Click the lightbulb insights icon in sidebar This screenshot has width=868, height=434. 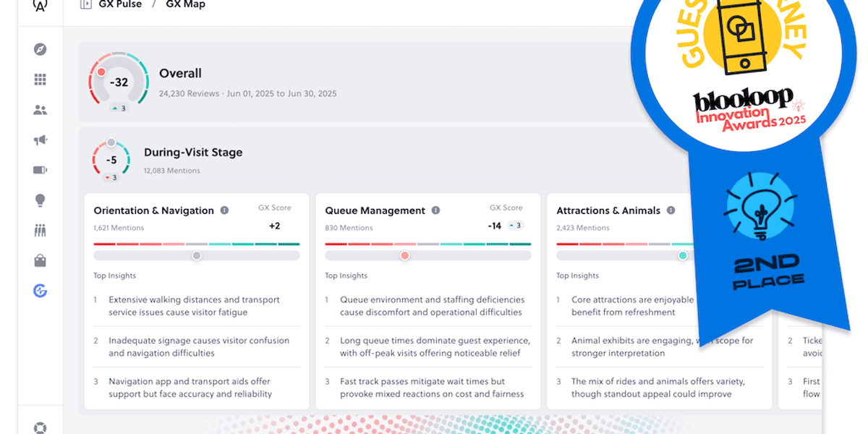(x=41, y=200)
